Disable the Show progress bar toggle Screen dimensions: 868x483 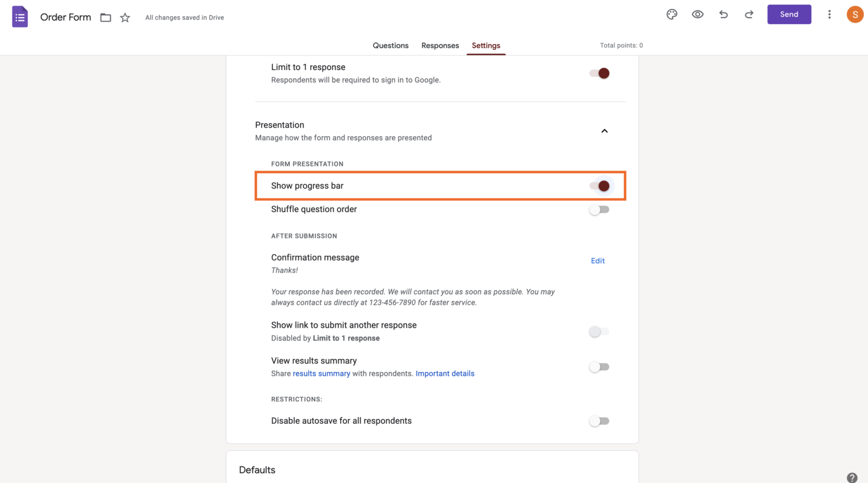tap(599, 186)
